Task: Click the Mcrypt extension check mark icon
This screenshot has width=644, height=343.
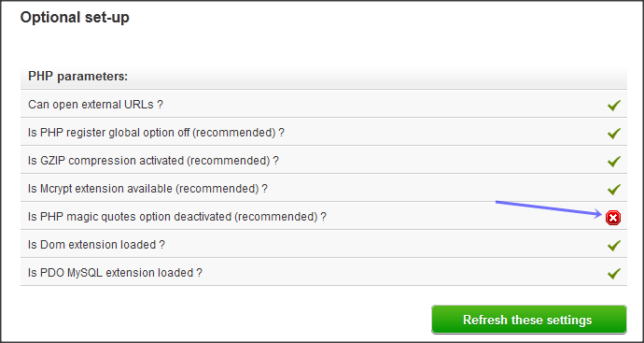Action: [613, 189]
